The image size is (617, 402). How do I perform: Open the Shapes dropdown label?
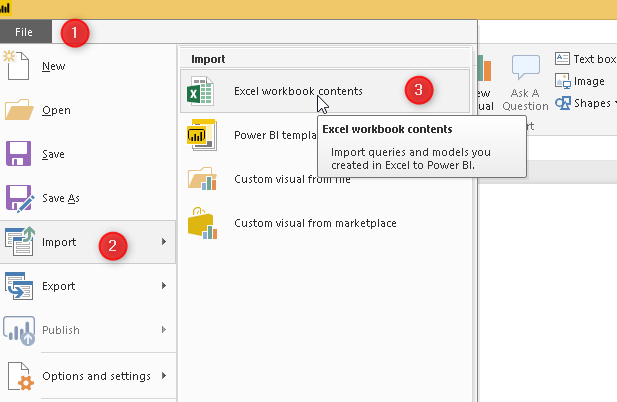pos(592,103)
